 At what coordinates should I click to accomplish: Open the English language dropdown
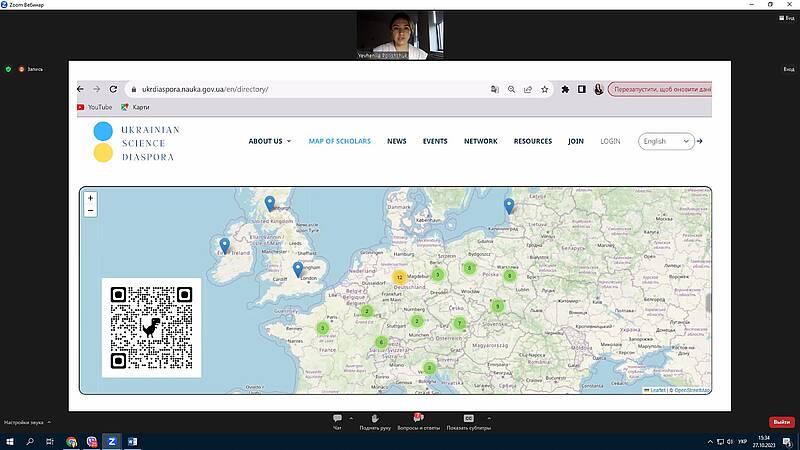(666, 141)
